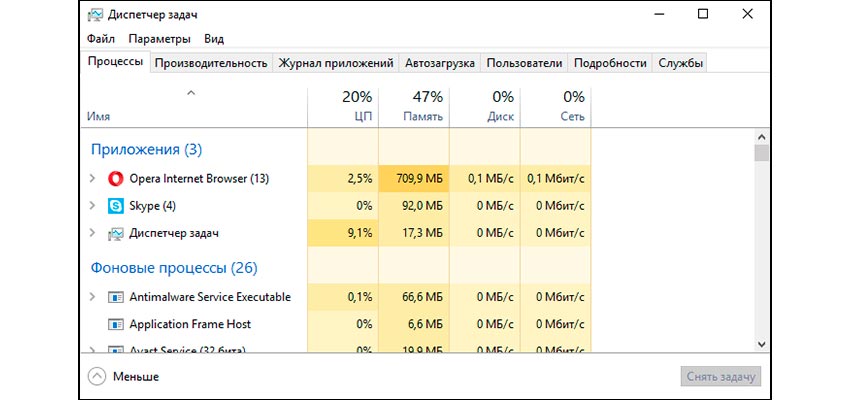Click the Диспетчер задач process icon
Screen dimensions: 850x400
(116, 233)
